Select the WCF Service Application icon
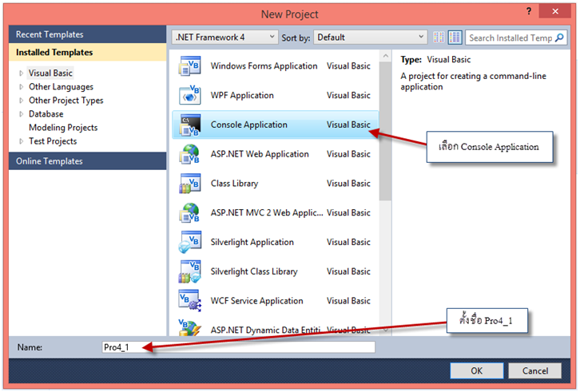The height and width of the screenshot is (392, 580). pos(190,301)
